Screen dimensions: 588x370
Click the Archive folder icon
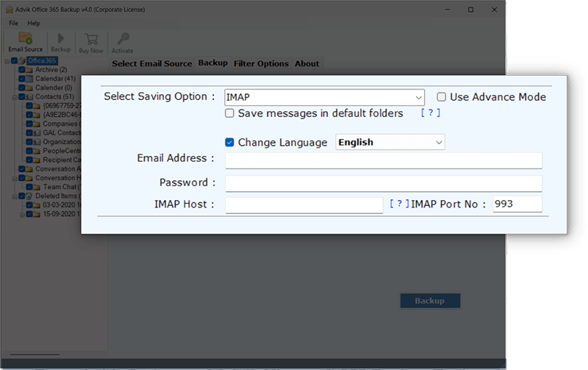pyautogui.click(x=29, y=70)
